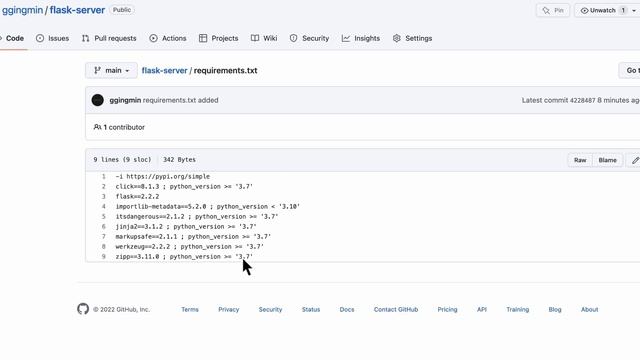The height and width of the screenshot is (360, 640).
Task: Open the main branch selector dropdown
Action: coord(111,71)
